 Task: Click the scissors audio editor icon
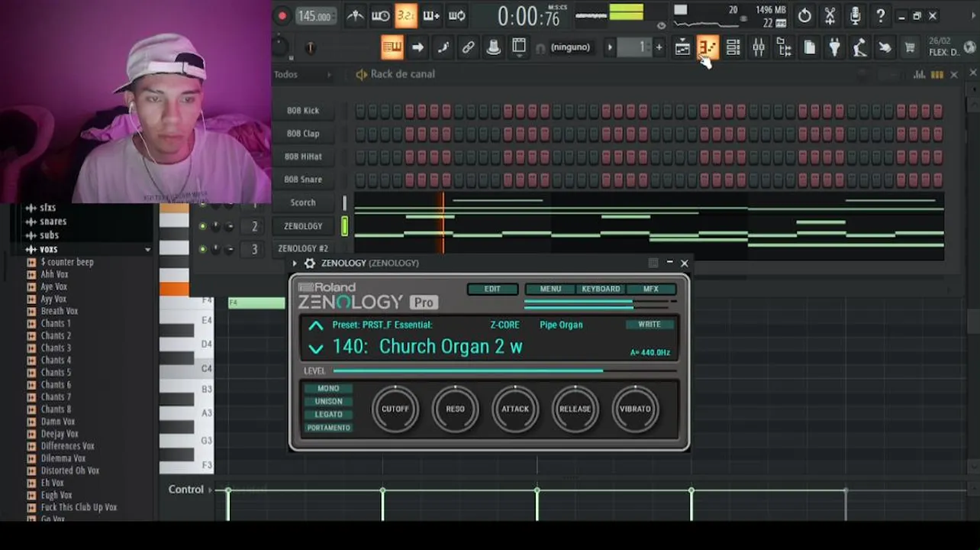click(x=830, y=15)
